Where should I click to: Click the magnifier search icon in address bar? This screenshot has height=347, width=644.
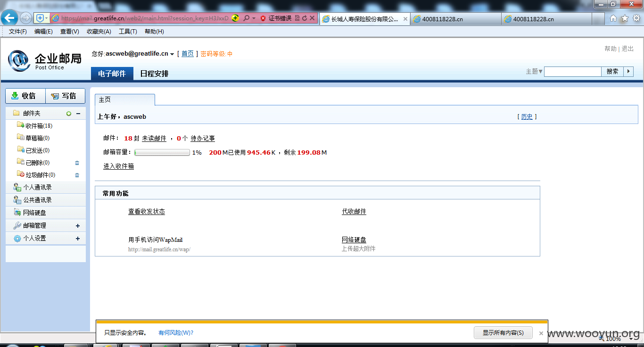click(x=246, y=18)
